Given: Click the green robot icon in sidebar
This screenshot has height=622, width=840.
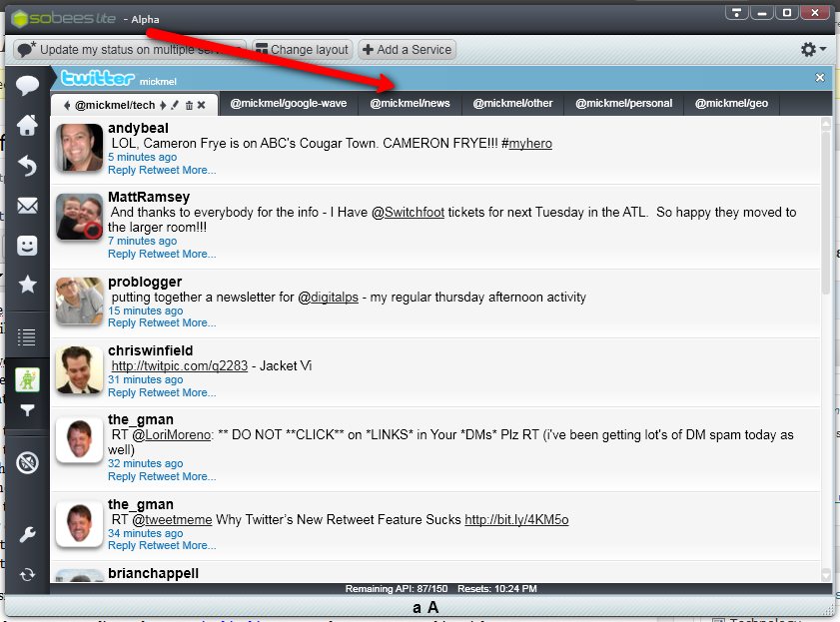Looking at the screenshot, I should click(27, 379).
